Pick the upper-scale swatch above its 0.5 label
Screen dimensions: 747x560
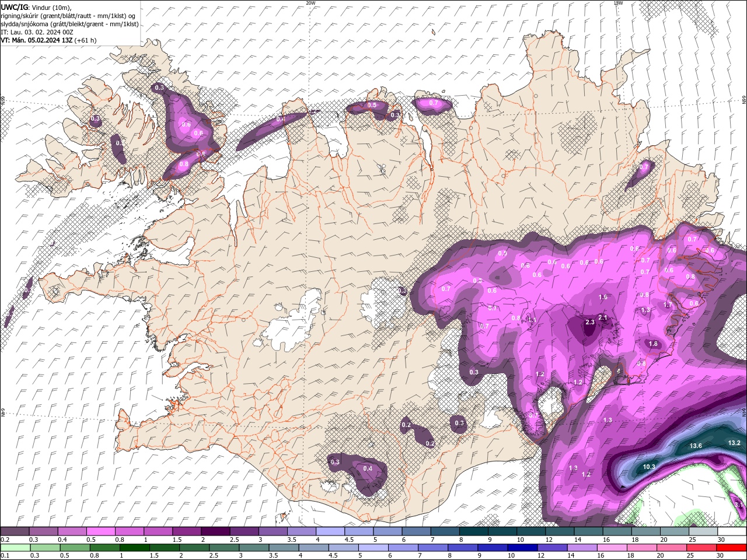click(x=100, y=531)
